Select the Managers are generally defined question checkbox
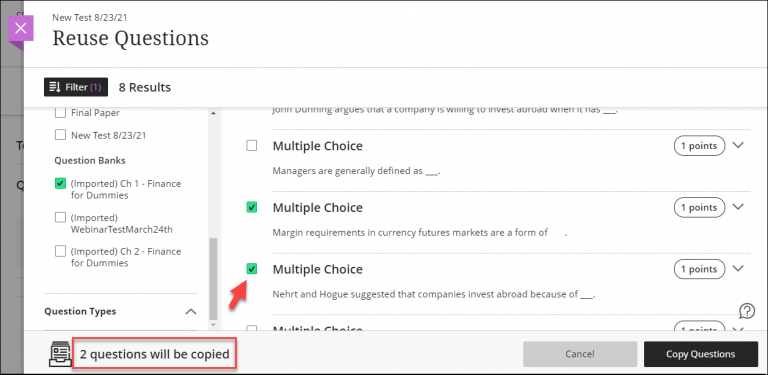This screenshot has width=768, height=375. [x=251, y=145]
